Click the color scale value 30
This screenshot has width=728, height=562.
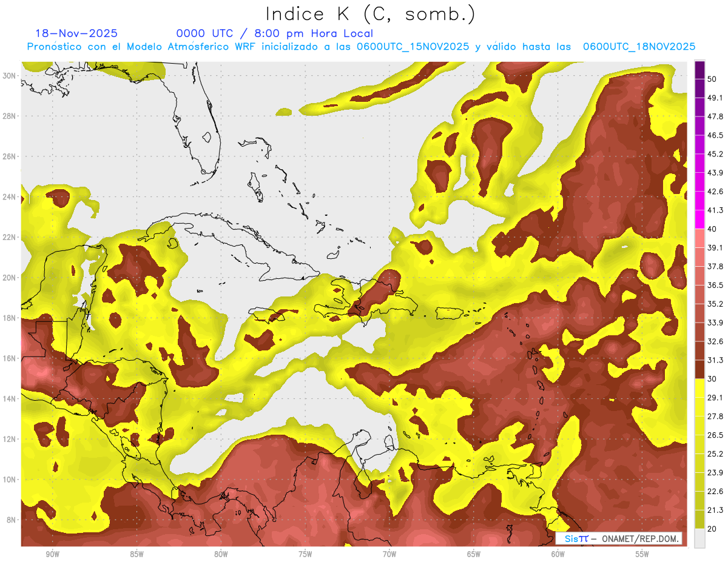[x=712, y=378]
